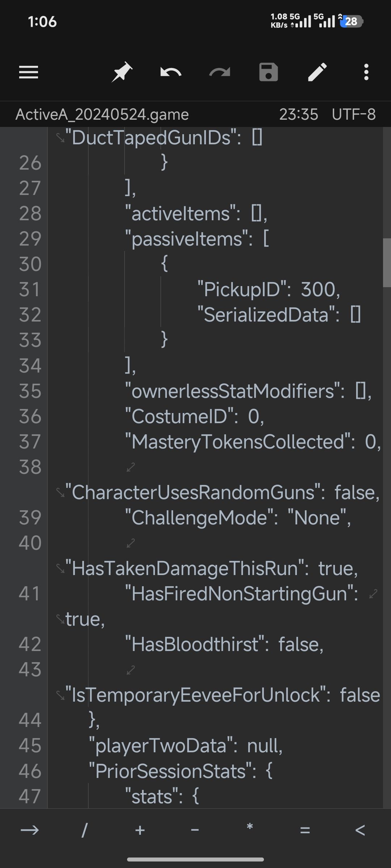
Task: Tap the ActiveA_20240524.game file name
Action: (102, 114)
